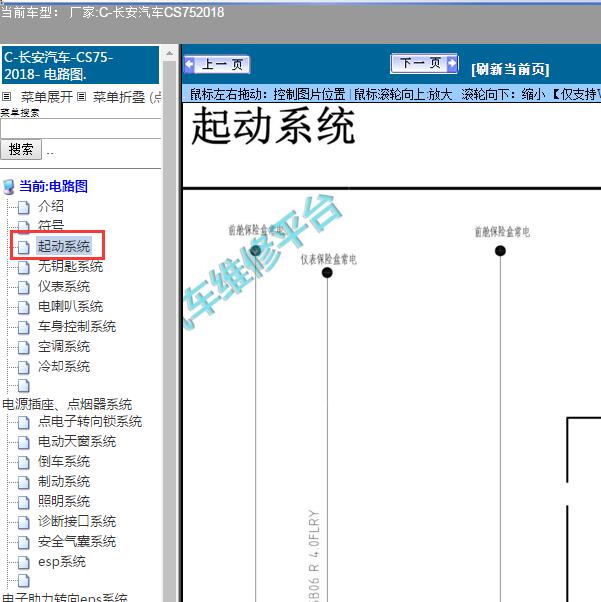Select esp系统 in the tree
The height and width of the screenshot is (602, 601).
61,561
